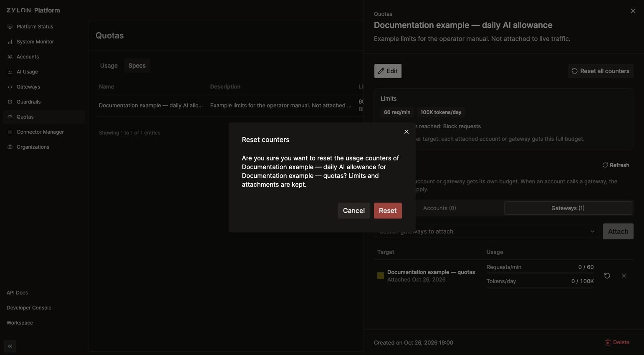Click the AI Usage graph icon

tap(10, 72)
